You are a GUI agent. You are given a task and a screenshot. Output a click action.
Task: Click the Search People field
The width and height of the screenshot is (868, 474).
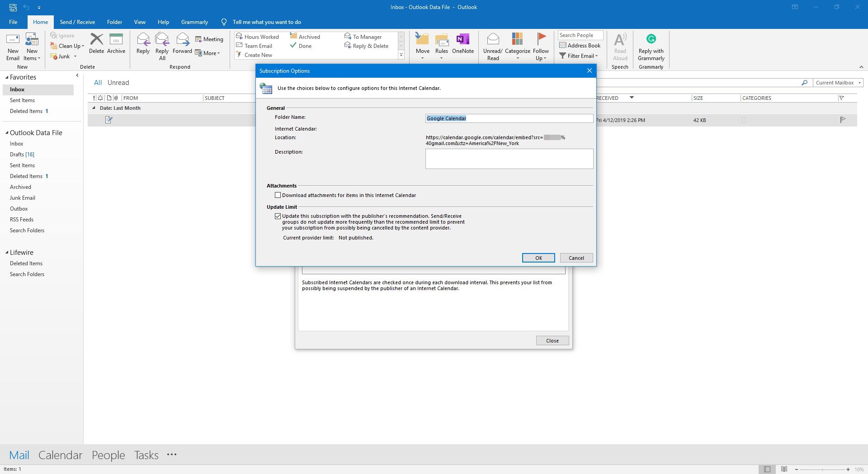click(580, 35)
